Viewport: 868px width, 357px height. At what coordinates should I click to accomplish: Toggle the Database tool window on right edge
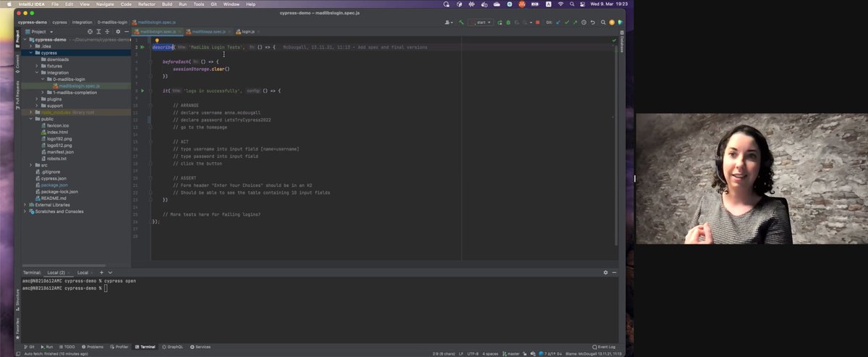click(621, 42)
